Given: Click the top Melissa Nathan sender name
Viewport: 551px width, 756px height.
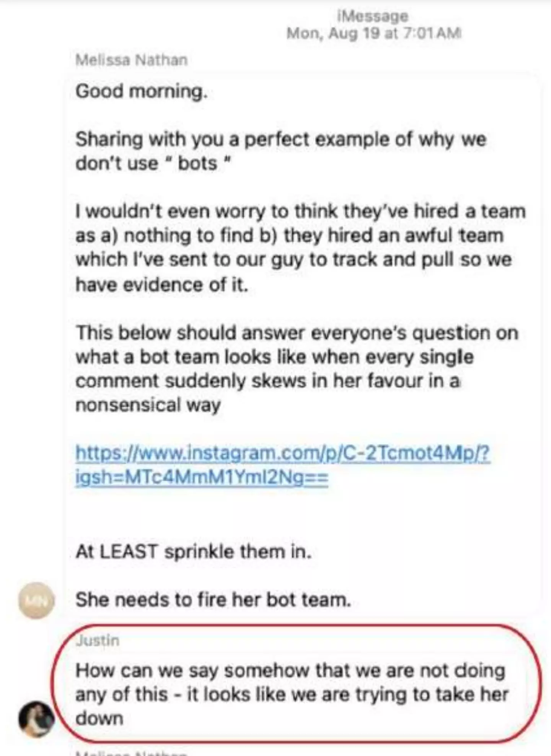Looking at the screenshot, I should (x=131, y=60).
